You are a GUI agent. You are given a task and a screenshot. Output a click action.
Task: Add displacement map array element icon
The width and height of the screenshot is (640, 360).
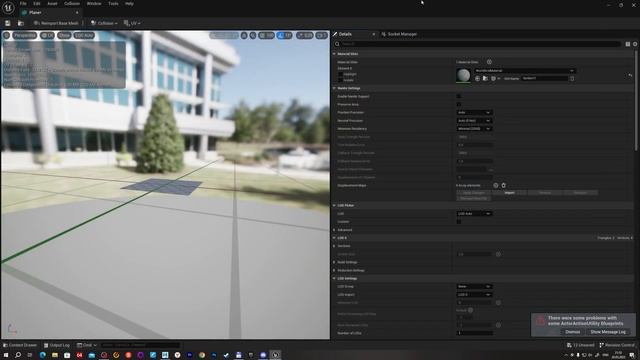(x=496, y=185)
